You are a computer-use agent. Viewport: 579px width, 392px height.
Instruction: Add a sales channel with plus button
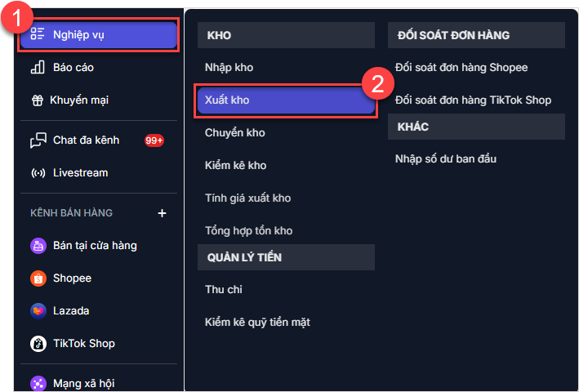click(x=162, y=213)
